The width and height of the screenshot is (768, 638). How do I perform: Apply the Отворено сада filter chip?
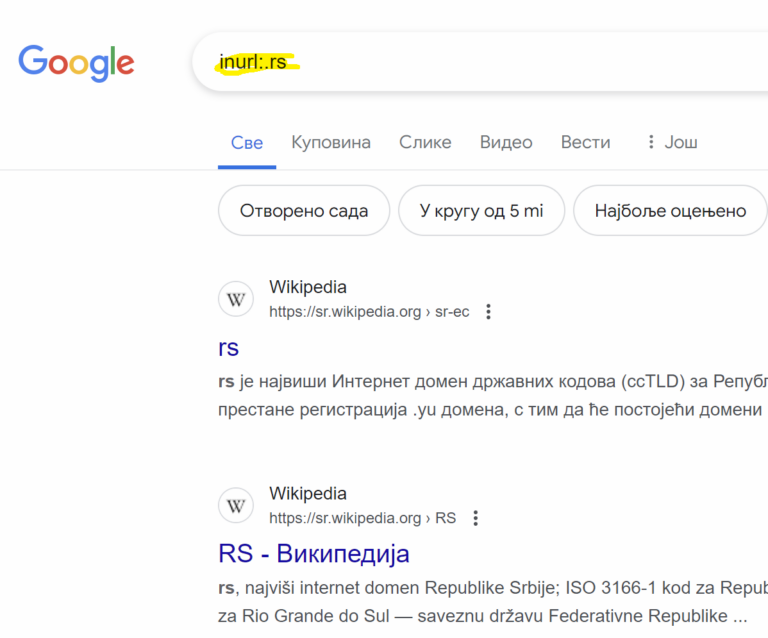304,211
